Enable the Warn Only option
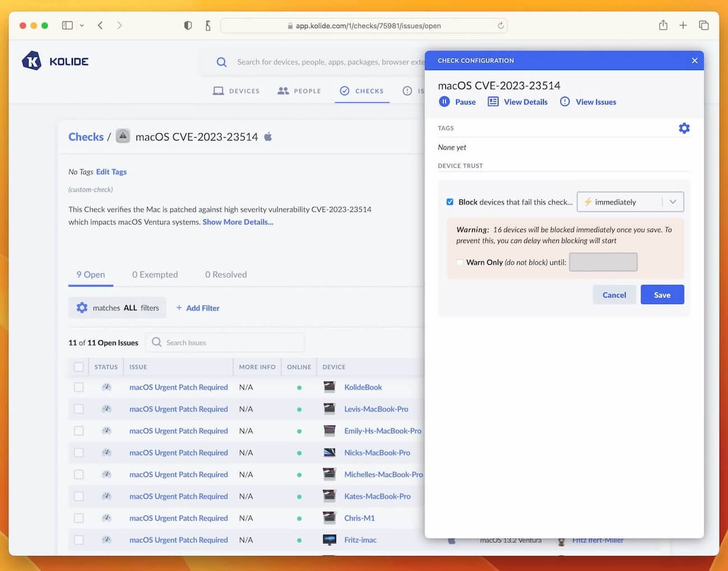Viewport: 728px width, 571px height. [x=459, y=262]
